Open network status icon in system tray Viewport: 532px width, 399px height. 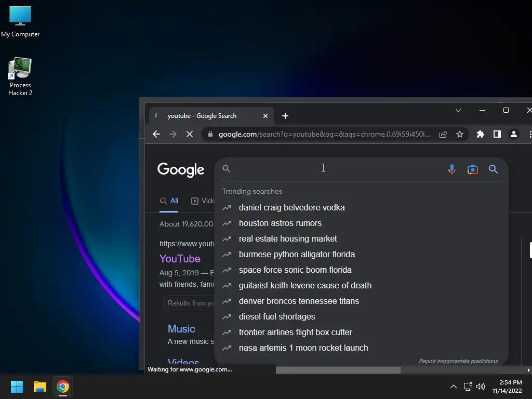468,387
